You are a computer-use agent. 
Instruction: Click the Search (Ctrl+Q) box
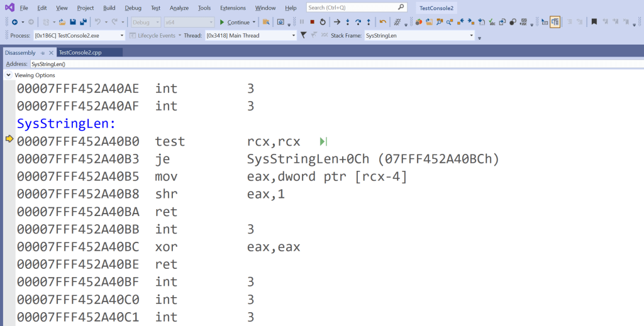[x=357, y=8]
